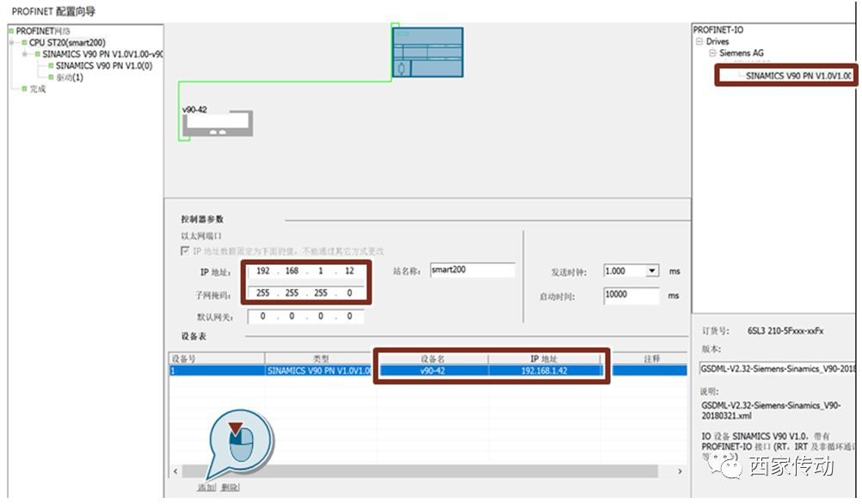The height and width of the screenshot is (504, 862).
Task: Click device number 1 cell in table
Action: [217, 371]
